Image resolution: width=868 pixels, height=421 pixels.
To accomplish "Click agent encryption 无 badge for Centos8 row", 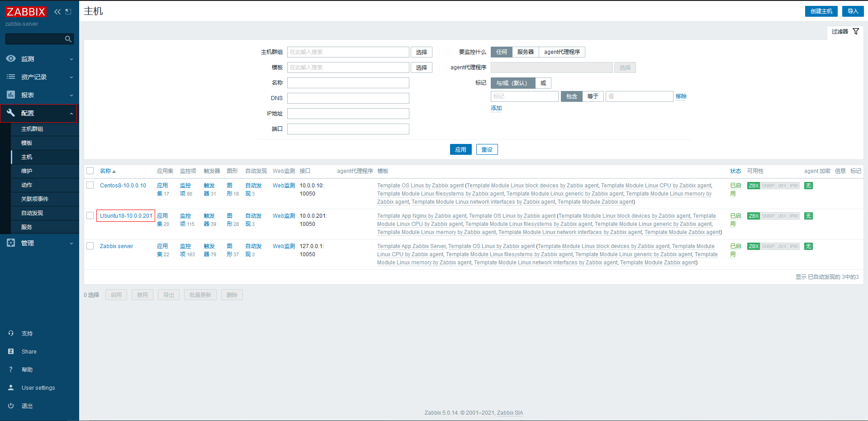I will pos(808,186).
